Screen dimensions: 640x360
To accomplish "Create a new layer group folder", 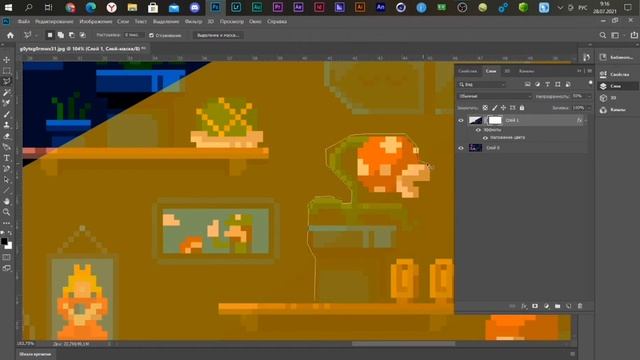I will pyautogui.click(x=558, y=306).
